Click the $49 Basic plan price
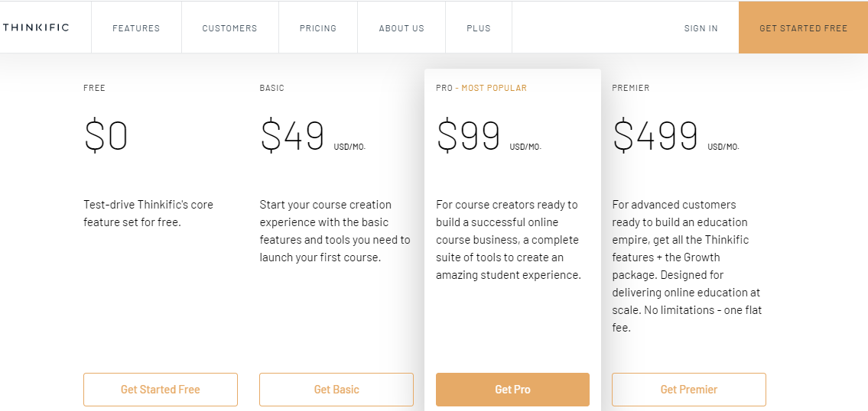This screenshot has width=868, height=411. point(292,137)
